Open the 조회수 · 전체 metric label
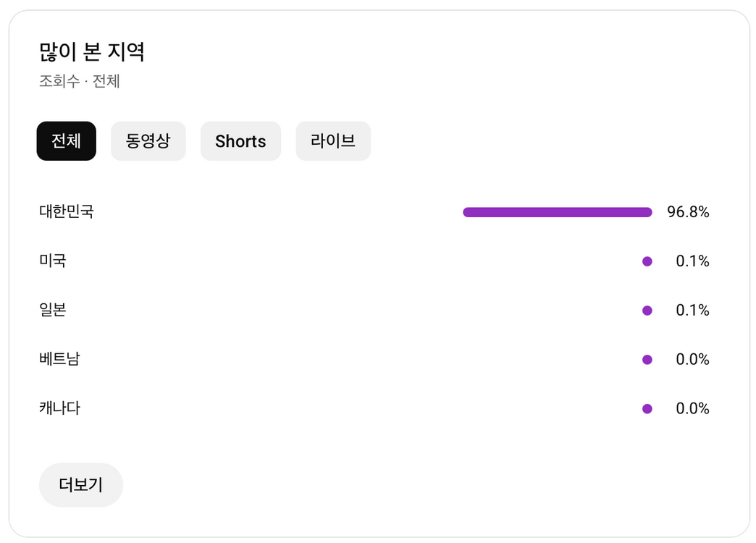Screen dimensions: 756x543 click(80, 82)
